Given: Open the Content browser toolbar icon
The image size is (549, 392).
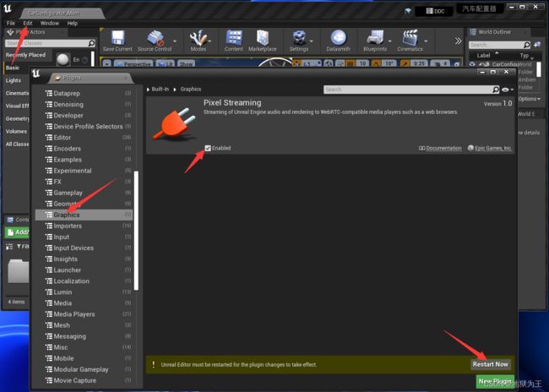Looking at the screenshot, I should coord(233,41).
